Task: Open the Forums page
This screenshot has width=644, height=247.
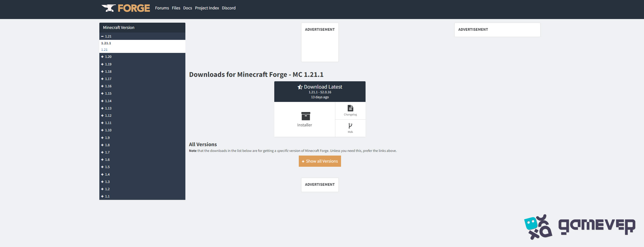Action: pyautogui.click(x=162, y=8)
